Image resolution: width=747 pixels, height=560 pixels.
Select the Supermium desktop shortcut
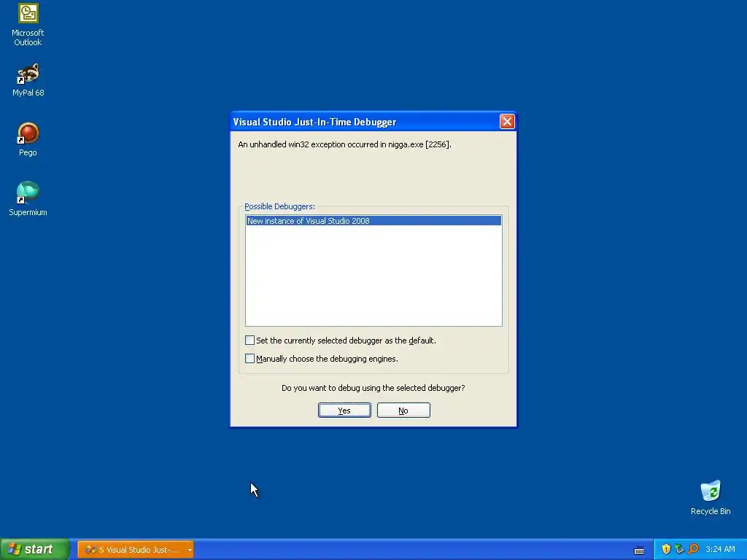coord(28,199)
